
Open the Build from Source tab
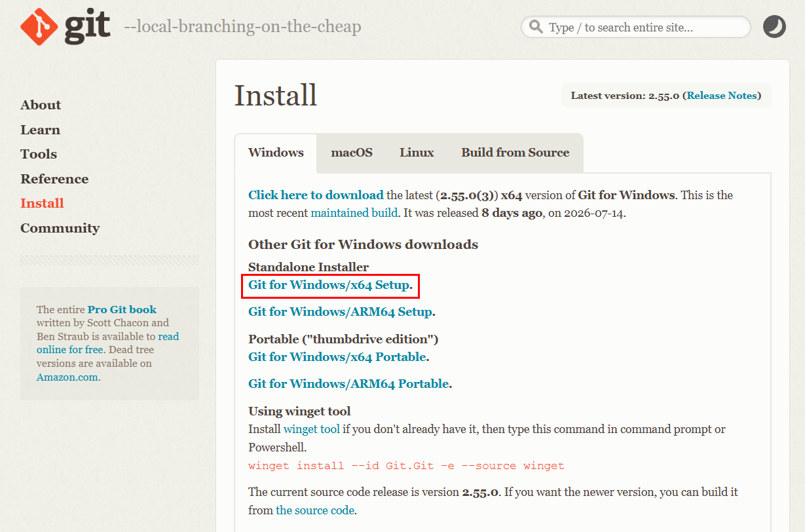pyautogui.click(x=515, y=153)
